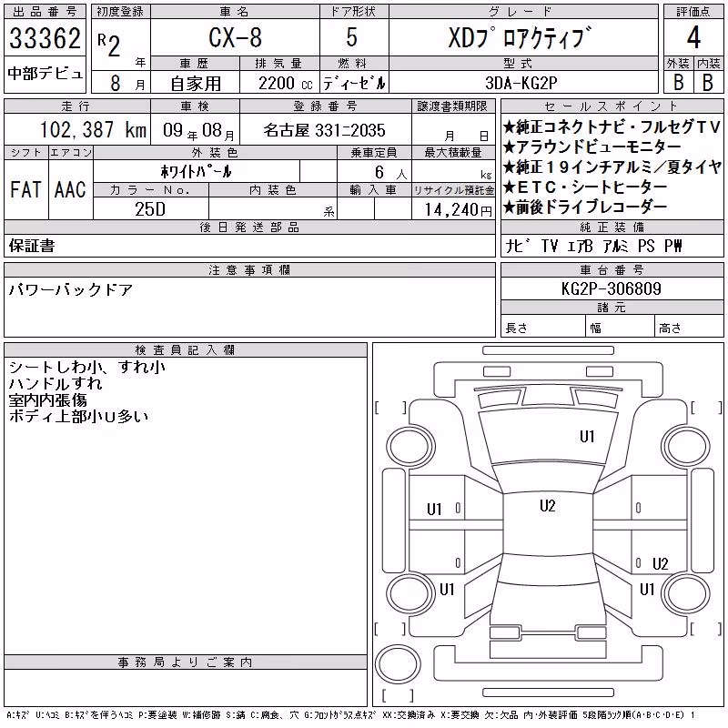Select sales point アラウンドビューモニター
The height and width of the screenshot is (728, 728).
point(592,147)
